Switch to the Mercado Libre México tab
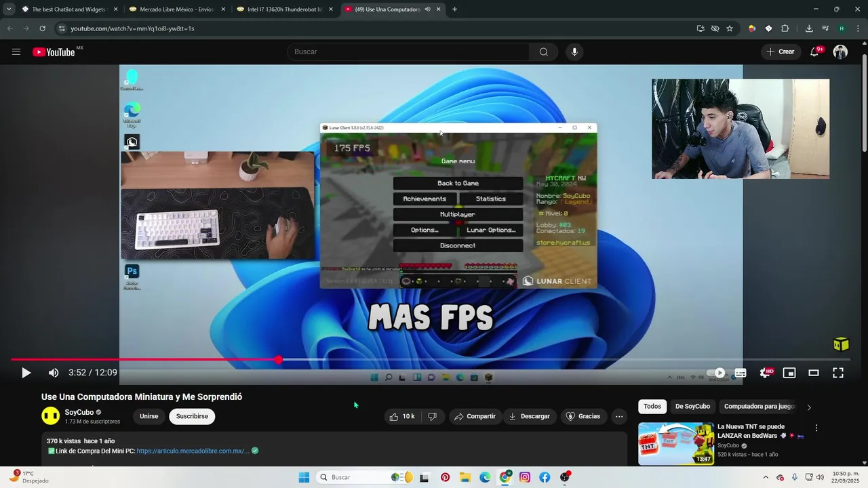The width and height of the screenshot is (868, 488). [175, 9]
